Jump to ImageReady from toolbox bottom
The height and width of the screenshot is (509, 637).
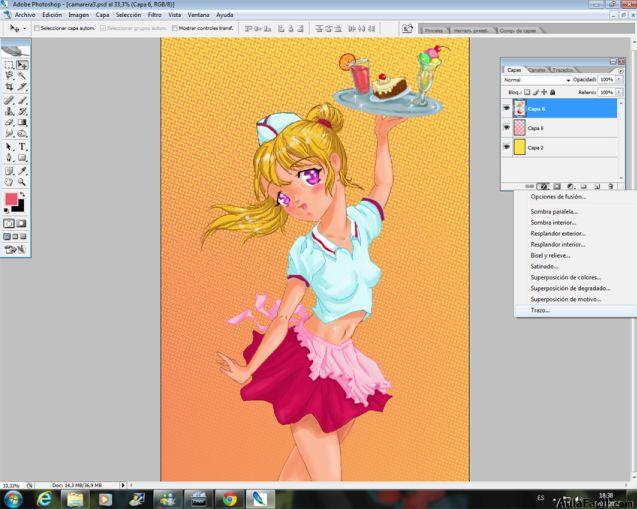pyautogui.click(x=15, y=249)
